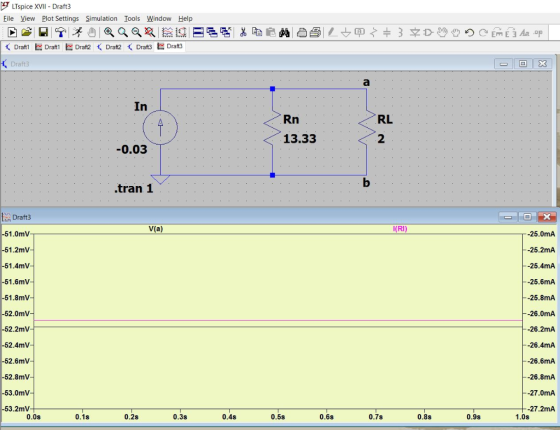This screenshot has width=560, height=430.
Task: Click the 13.33 resistor value text
Action: [x=300, y=139]
